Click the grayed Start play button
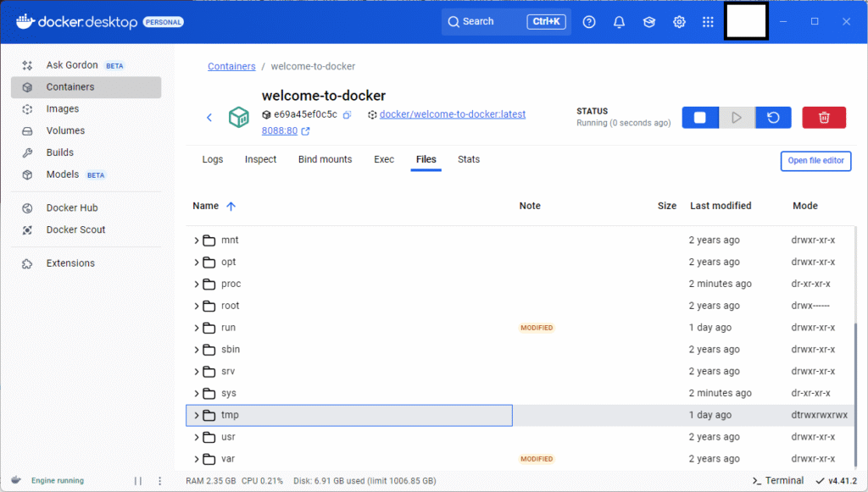Image resolution: width=868 pixels, height=492 pixels. [x=737, y=117]
